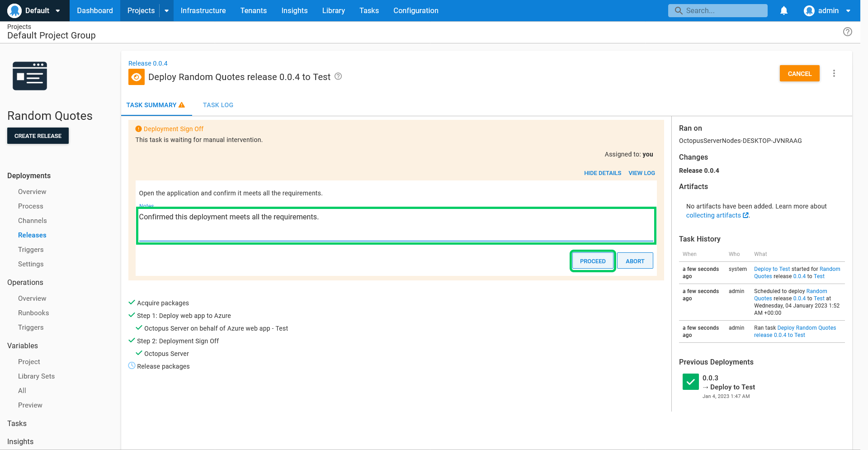Click the warning triangle on Task Summary tab
The height and width of the screenshot is (450, 868).
pyautogui.click(x=182, y=105)
